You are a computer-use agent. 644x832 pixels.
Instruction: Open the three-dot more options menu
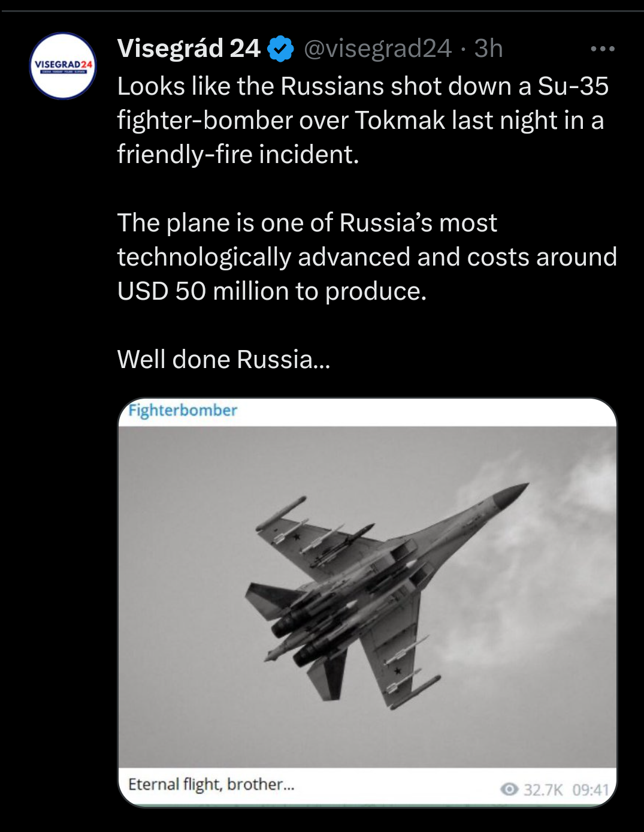[602, 49]
